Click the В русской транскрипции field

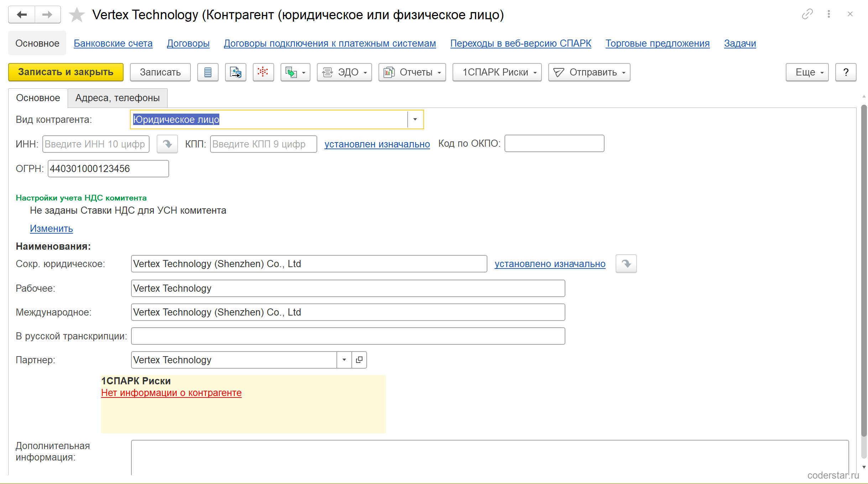coord(348,336)
